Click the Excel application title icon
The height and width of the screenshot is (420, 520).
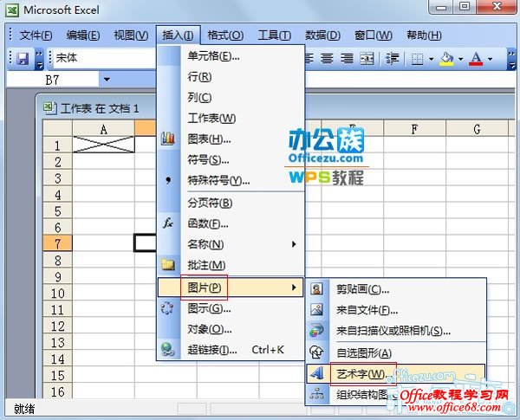coord(12,10)
